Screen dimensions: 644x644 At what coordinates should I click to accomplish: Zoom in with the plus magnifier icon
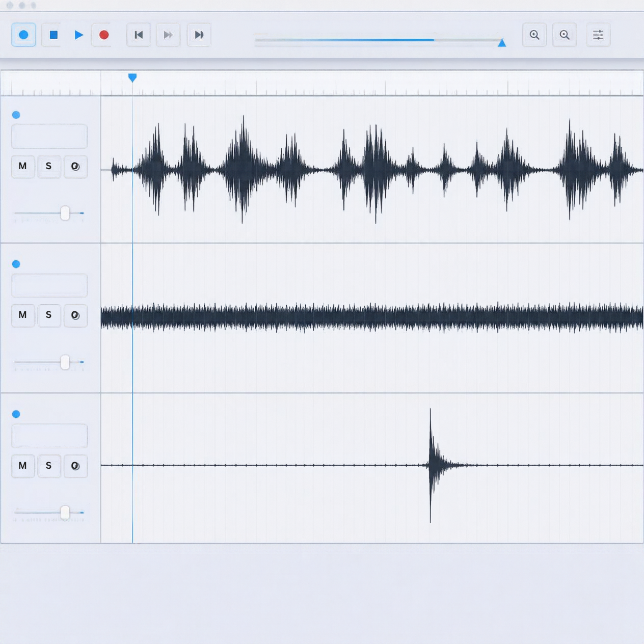(x=534, y=35)
